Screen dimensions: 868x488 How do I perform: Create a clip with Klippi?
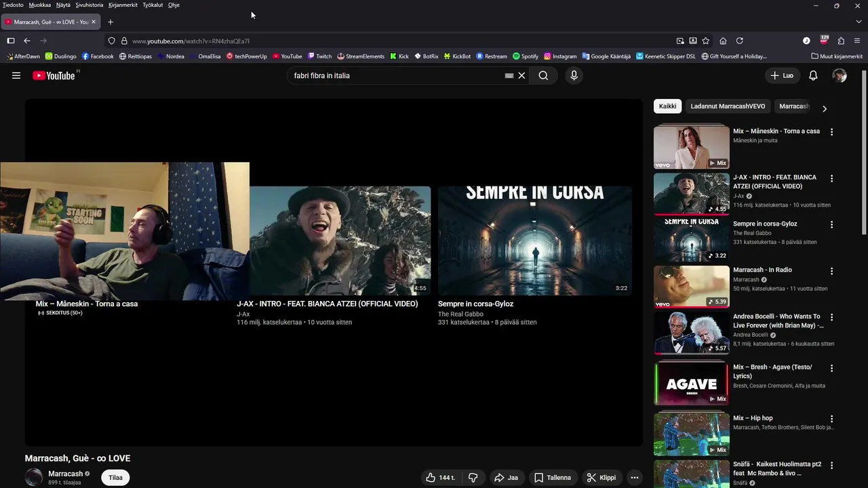[x=601, y=477]
